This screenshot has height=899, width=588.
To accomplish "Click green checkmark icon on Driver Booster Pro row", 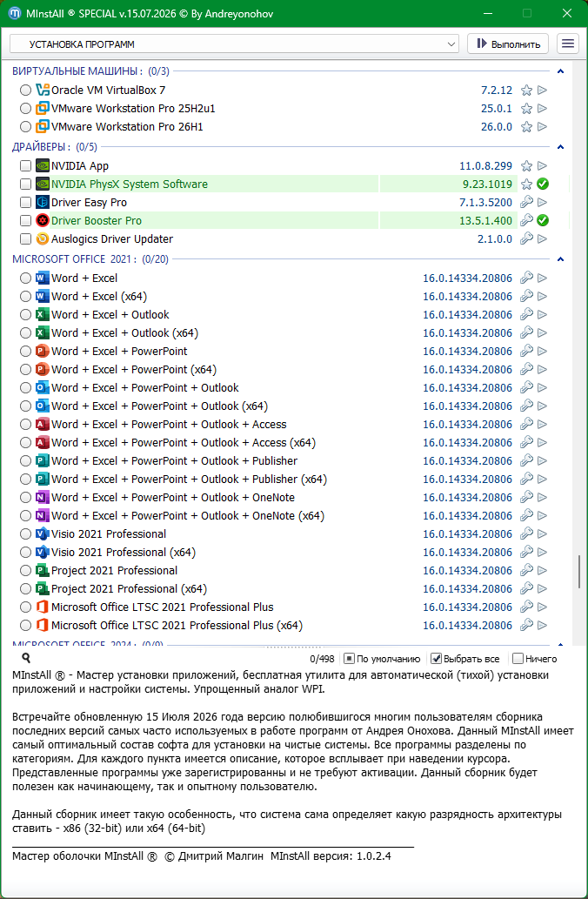I will coord(543,220).
